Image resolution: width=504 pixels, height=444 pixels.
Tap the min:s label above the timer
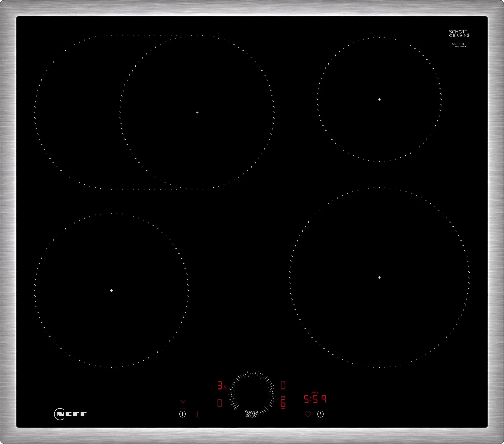315,392
